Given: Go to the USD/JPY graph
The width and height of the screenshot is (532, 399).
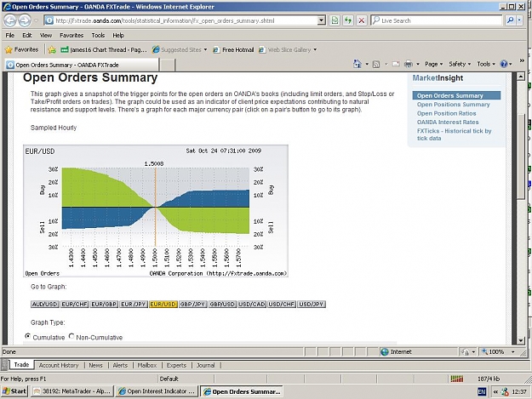Looking at the screenshot, I should click(312, 304).
